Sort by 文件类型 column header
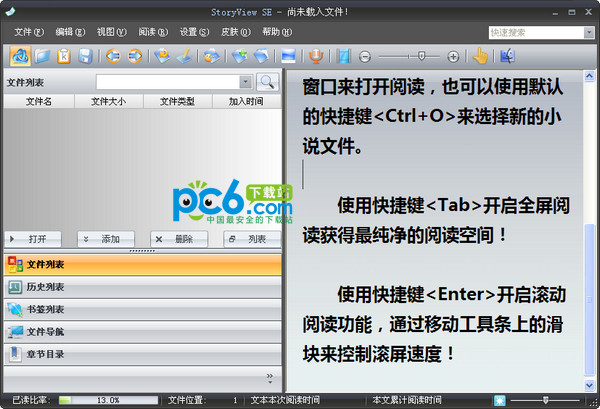The width and height of the screenshot is (600, 409). (x=178, y=102)
